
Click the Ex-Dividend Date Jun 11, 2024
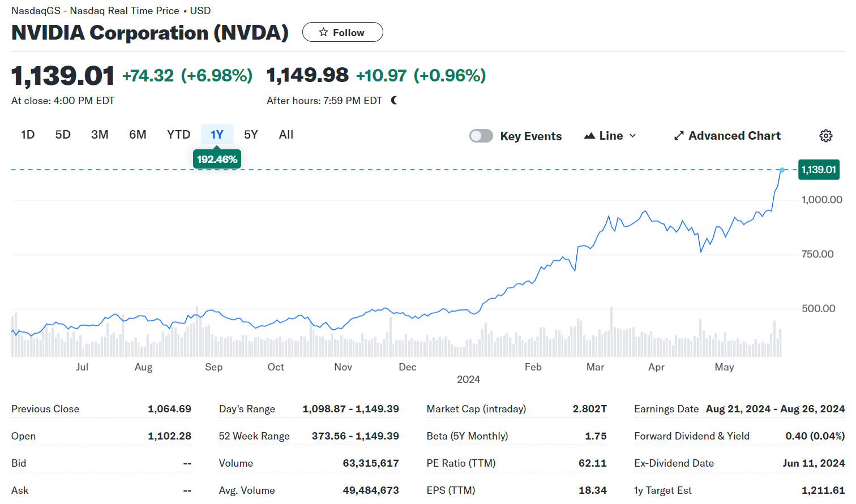[814, 463]
